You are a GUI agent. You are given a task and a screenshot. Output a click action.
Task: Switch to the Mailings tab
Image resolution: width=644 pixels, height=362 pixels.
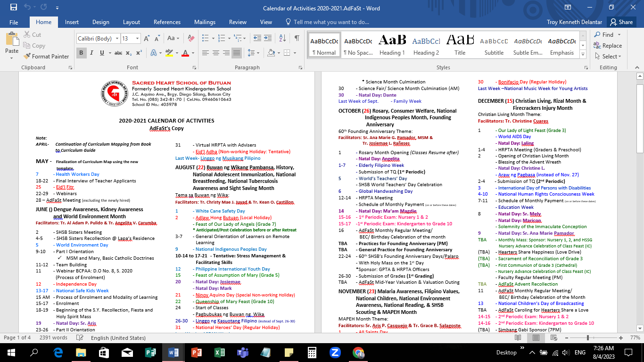pyautogui.click(x=205, y=22)
